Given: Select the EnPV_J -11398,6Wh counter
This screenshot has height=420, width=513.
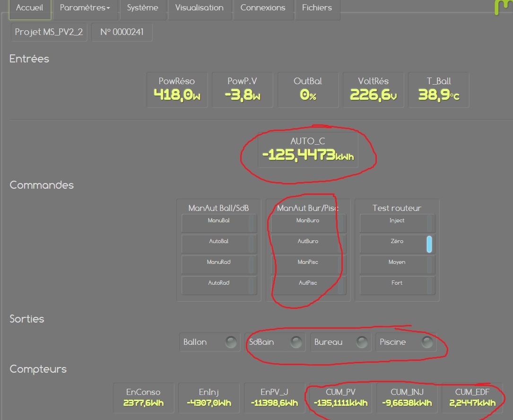Looking at the screenshot, I should point(275,398).
